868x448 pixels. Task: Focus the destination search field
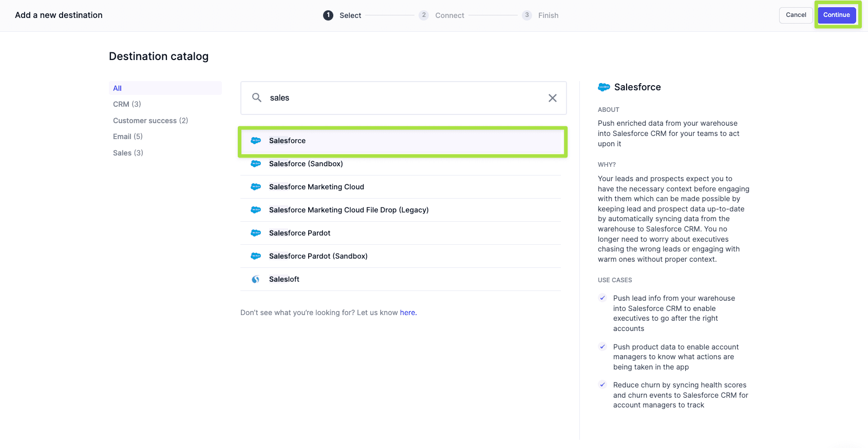pos(403,98)
